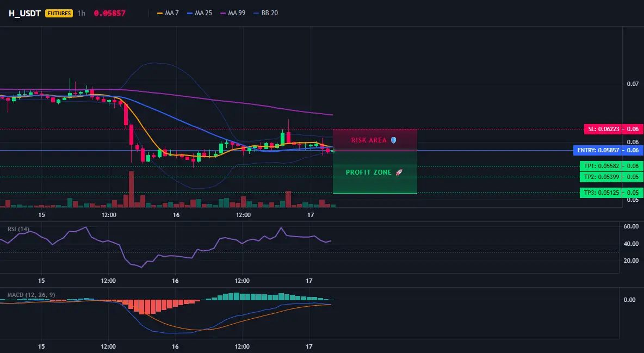
Task: Click the shield icon in Risk Area
Action: (x=393, y=140)
